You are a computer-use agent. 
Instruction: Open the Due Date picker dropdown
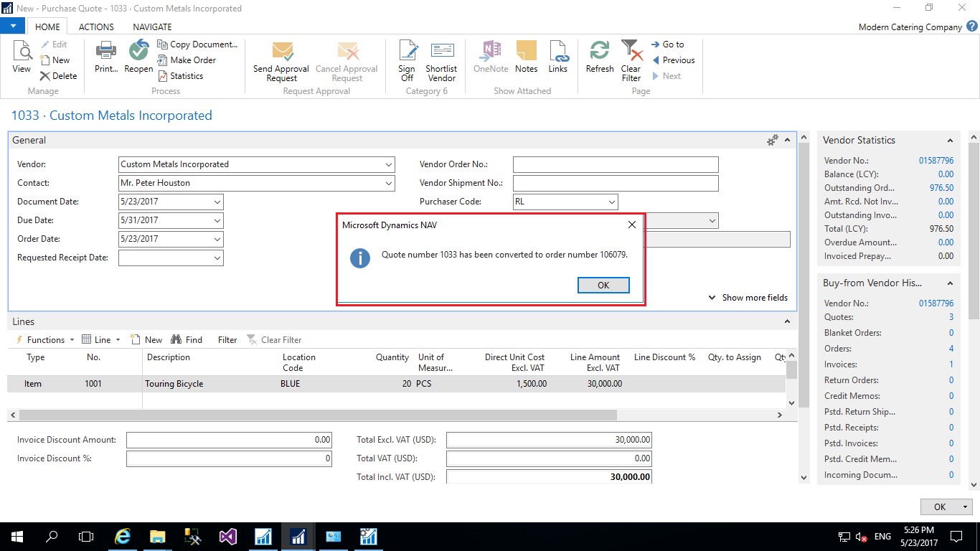(x=217, y=220)
